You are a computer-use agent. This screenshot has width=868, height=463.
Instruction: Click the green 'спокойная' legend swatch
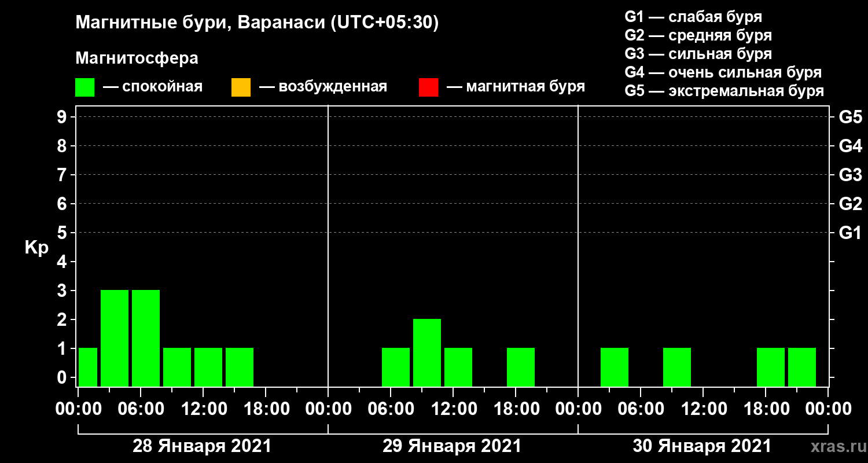[x=84, y=87]
